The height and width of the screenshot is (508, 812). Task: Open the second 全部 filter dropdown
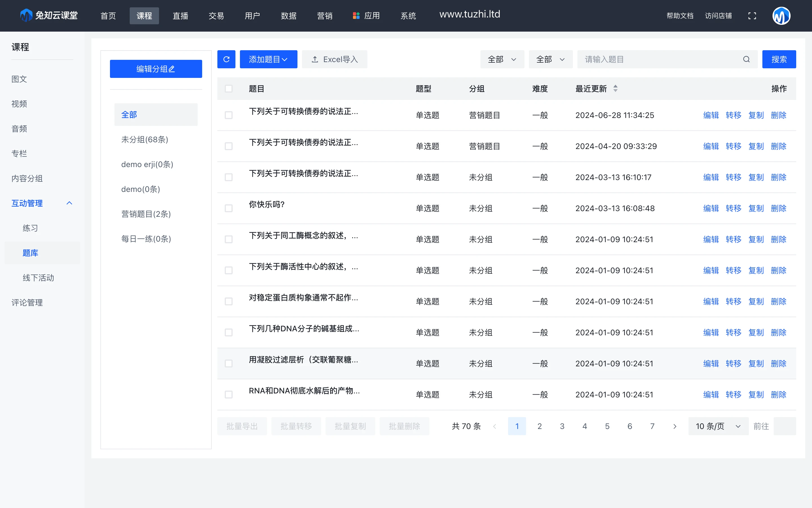point(551,59)
